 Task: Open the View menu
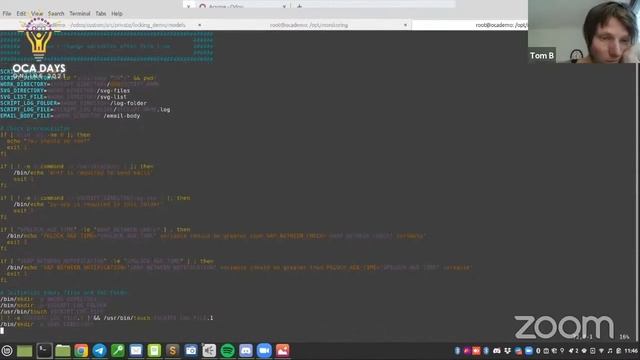click(37, 13)
